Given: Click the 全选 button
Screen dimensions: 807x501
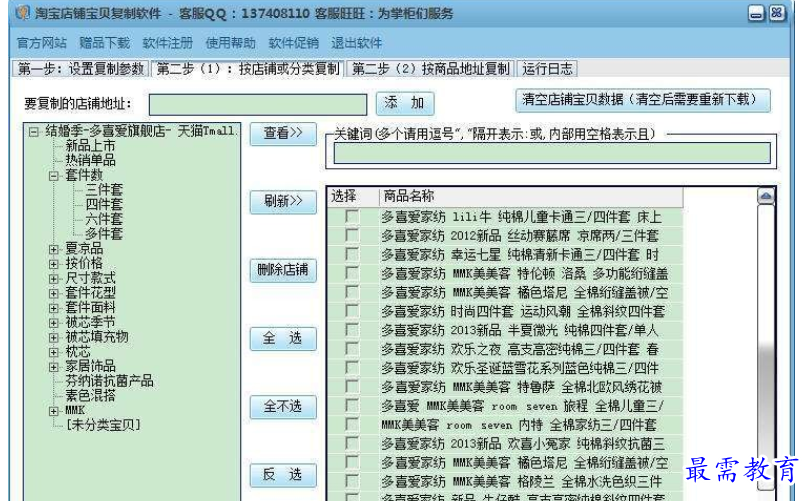Looking at the screenshot, I should pos(283,339).
